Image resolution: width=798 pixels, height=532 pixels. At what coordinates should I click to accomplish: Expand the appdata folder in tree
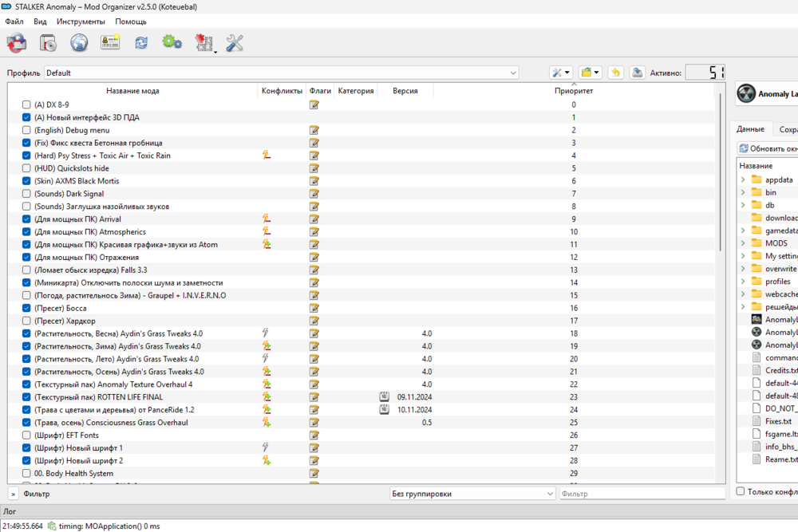coord(743,179)
